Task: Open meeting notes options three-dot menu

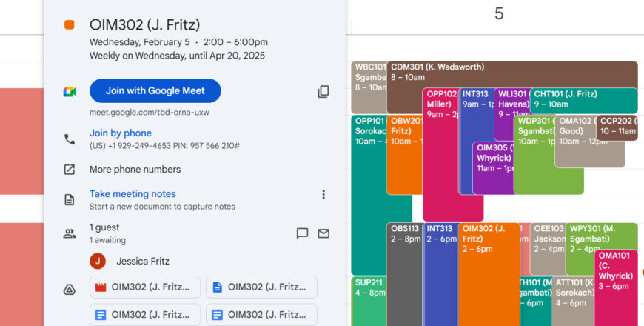Action: click(x=323, y=195)
